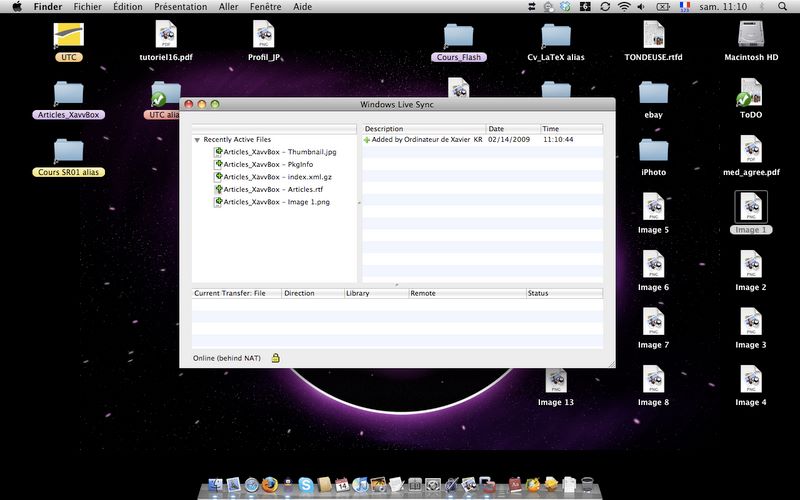This screenshot has height=500, width=800.
Task: Click the window resize grip corner
Action: pyautogui.click(x=611, y=364)
